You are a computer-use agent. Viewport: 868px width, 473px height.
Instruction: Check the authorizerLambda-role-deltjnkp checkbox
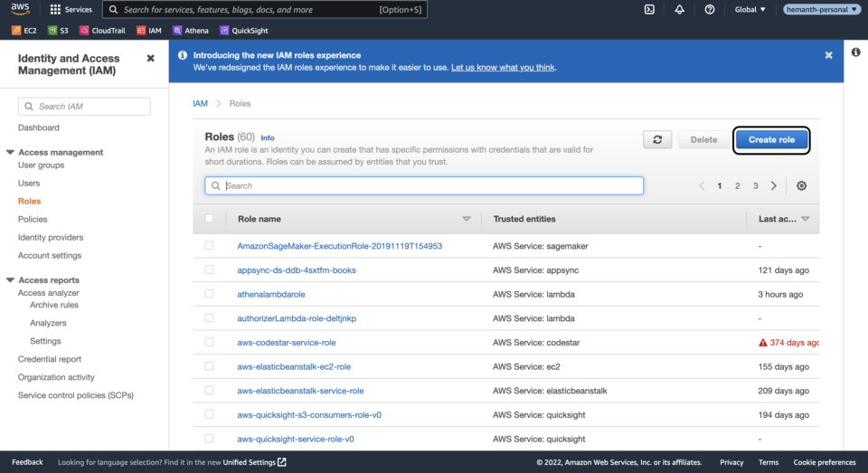[x=209, y=318]
